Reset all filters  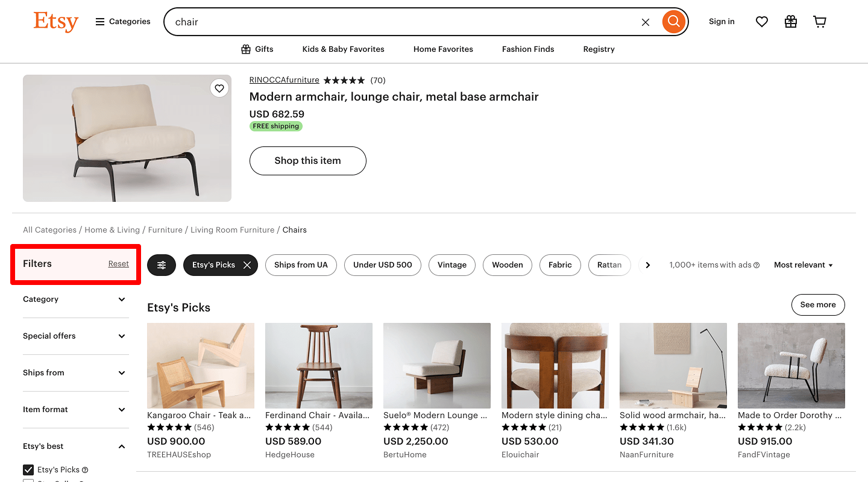click(x=118, y=263)
